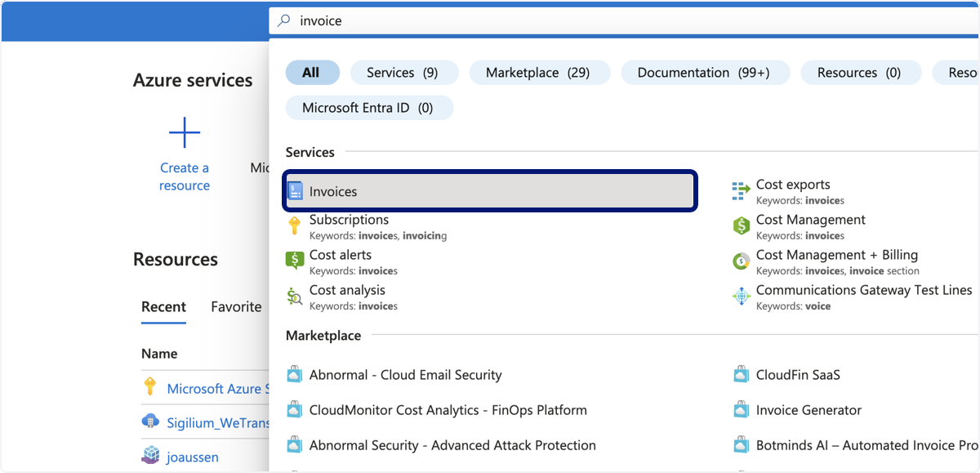Click the Botminds AI marketplace icon
This screenshot has height=473, width=980.
pyautogui.click(x=741, y=445)
